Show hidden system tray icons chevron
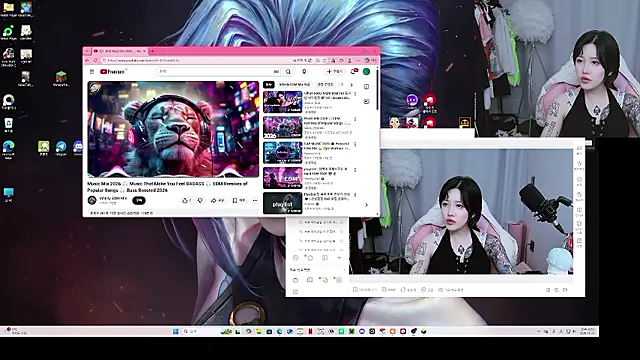 tap(538, 331)
